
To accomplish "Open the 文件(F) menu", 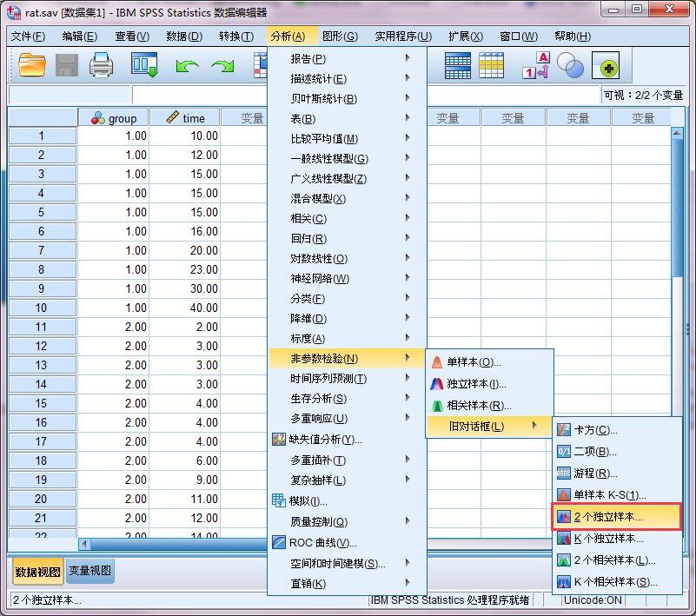I will (28, 36).
